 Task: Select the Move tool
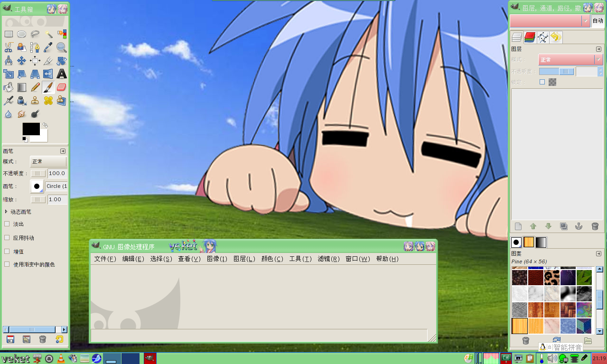[x=21, y=60]
